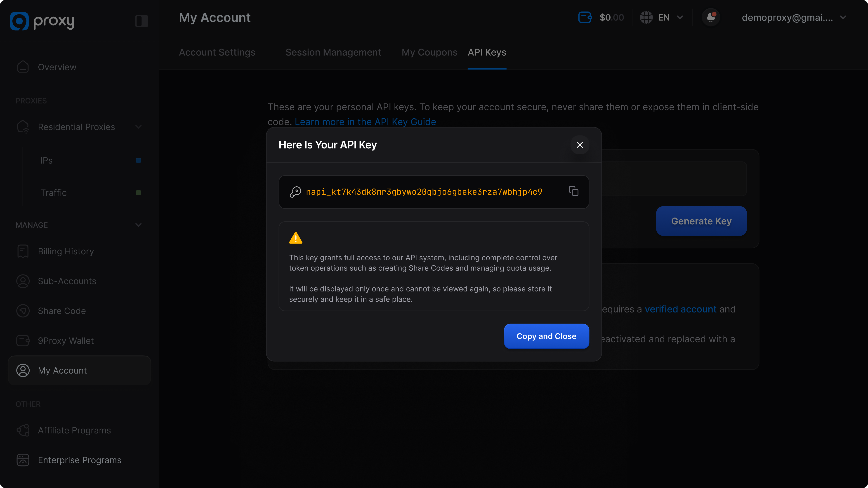The width and height of the screenshot is (868, 488).
Task: Open the Share Code page
Action: click(x=62, y=311)
